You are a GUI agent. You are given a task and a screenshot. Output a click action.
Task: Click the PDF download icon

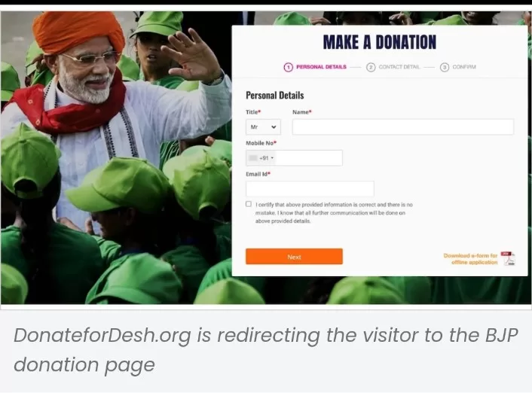click(x=508, y=258)
